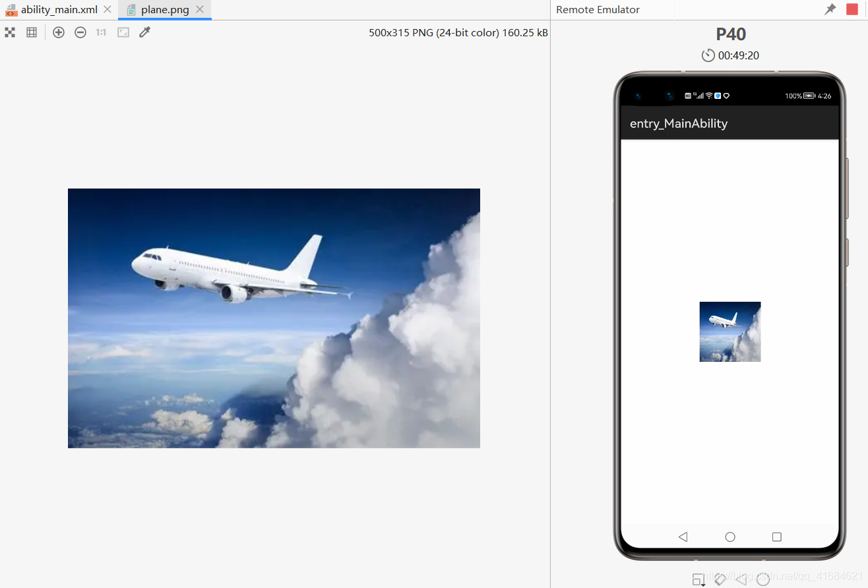
Task: Rotate the emulator device screen
Action: pos(720,579)
